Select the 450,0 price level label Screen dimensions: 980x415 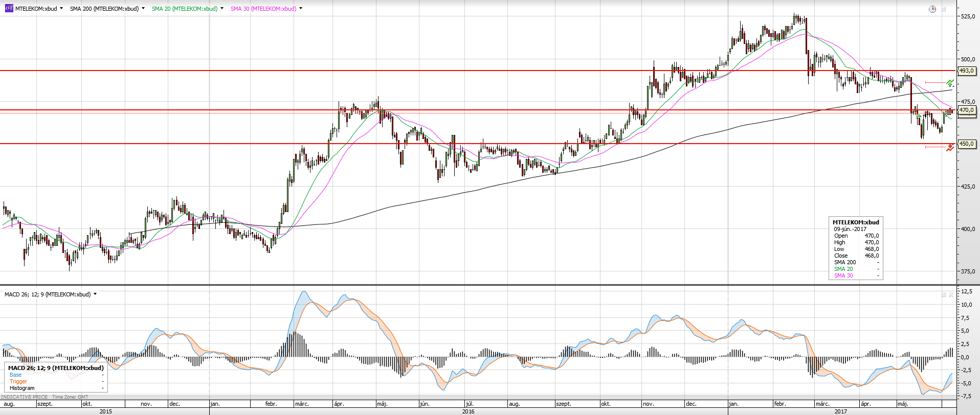click(966, 144)
